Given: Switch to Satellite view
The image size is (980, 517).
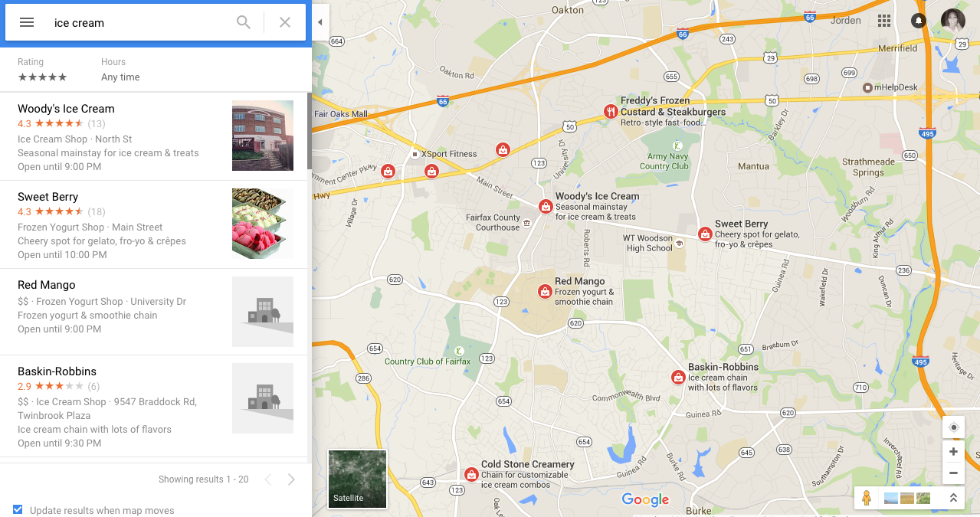Looking at the screenshot, I should pyautogui.click(x=357, y=479).
